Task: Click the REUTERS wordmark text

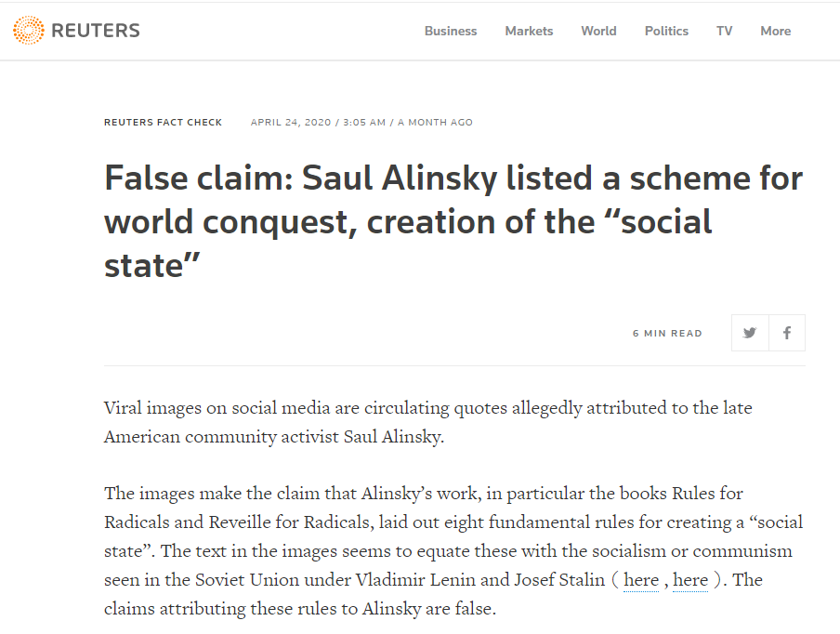Action: (96, 31)
